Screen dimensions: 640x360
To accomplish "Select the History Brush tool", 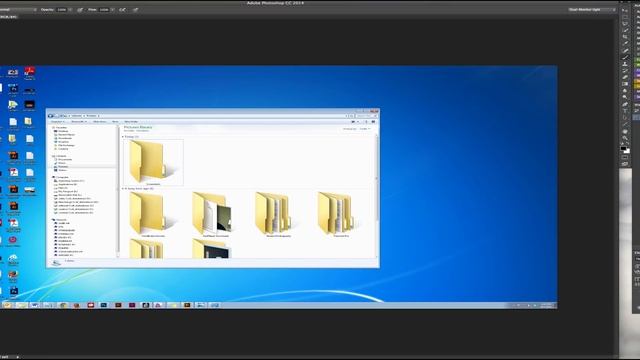I will coord(625,71).
